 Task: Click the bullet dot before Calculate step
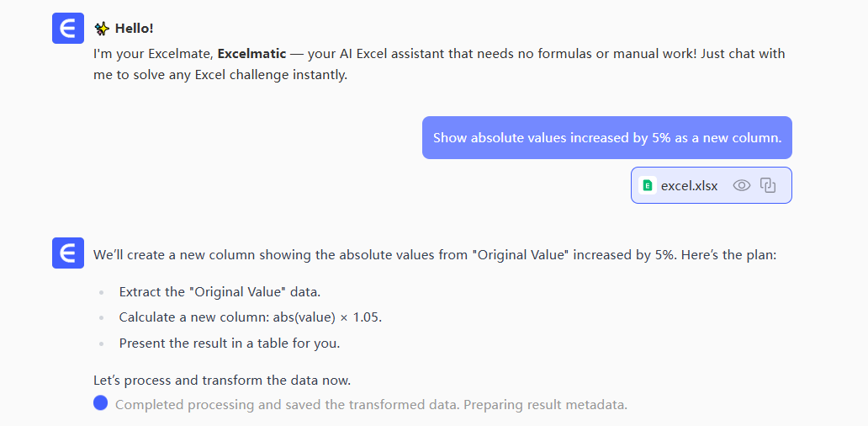point(102,318)
